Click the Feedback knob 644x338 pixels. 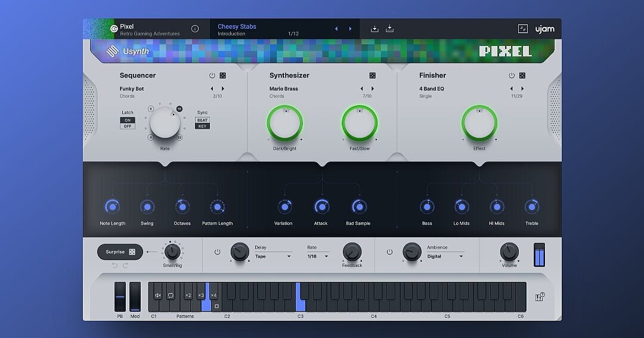352,252
